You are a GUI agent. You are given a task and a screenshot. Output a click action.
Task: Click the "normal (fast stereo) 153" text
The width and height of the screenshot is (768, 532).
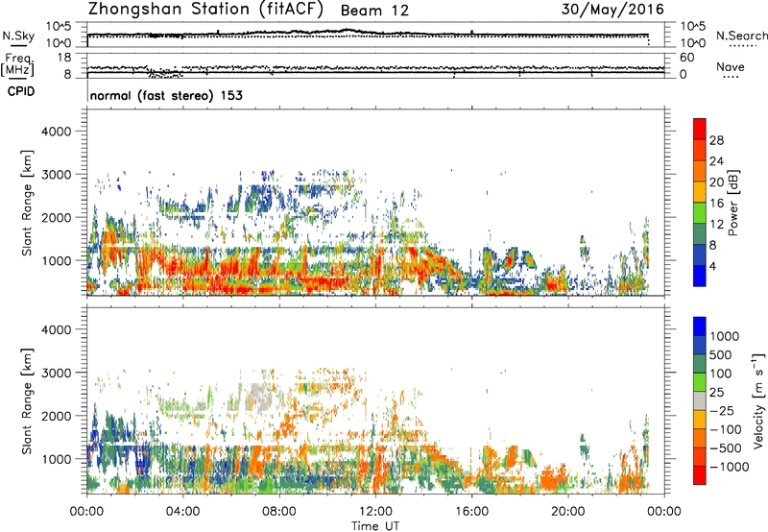(x=166, y=95)
